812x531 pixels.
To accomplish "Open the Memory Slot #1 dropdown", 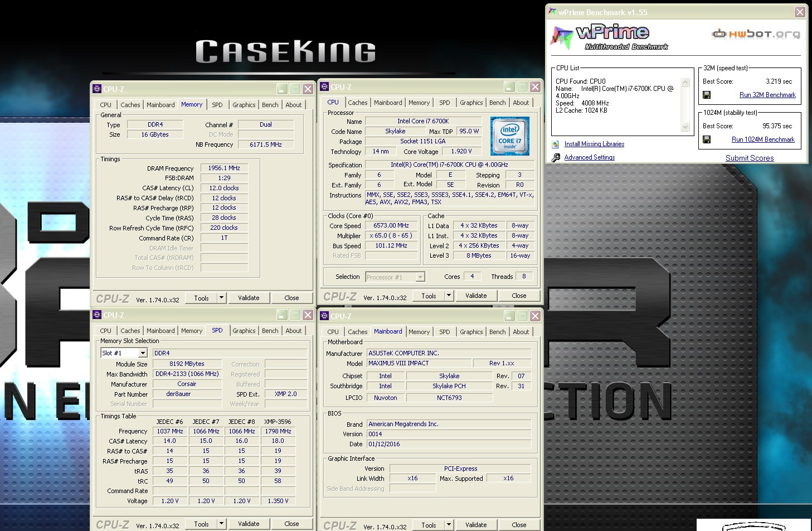I will [x=143, y=353].
